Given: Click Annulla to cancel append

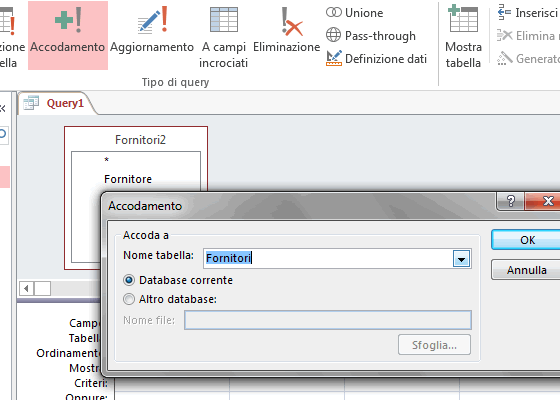Looking at the screenshot, I should pyautogui.click(x=526, y=270).
